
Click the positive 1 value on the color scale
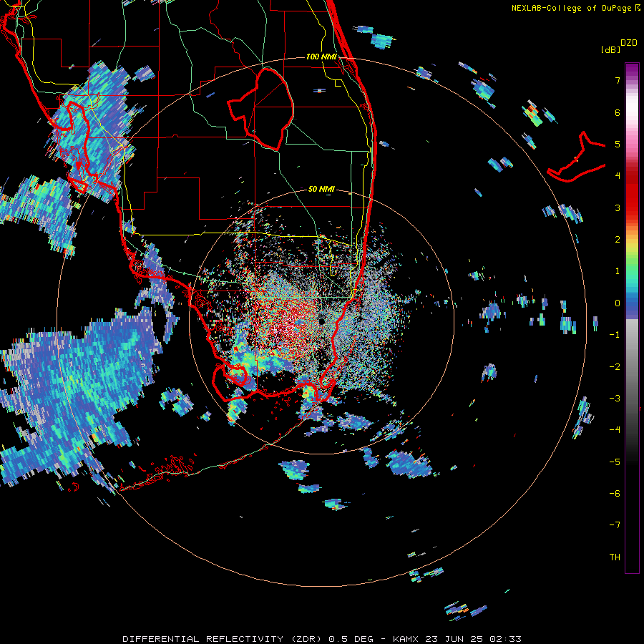click(x=618, y=271)
